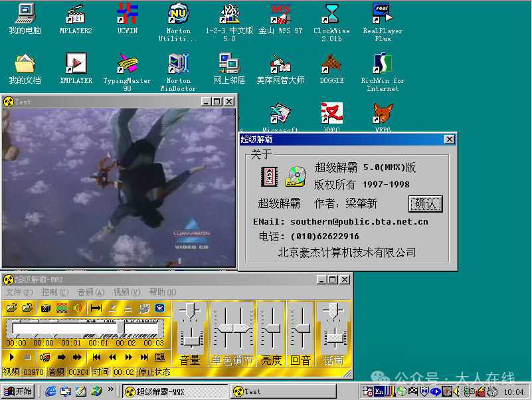The height and width of the screenshot is (400, 532).
Task: Click the En language indicator in the tray
Action: 379,391
